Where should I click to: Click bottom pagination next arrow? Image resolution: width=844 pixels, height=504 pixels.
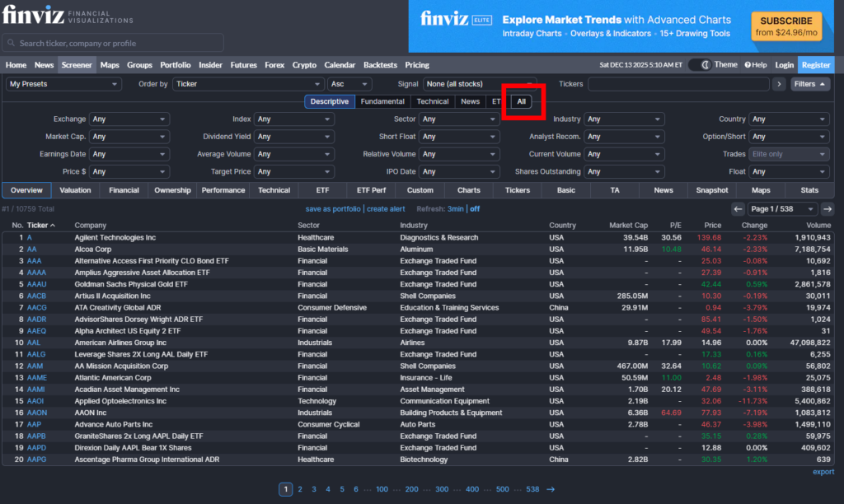[x=551, y=489]
